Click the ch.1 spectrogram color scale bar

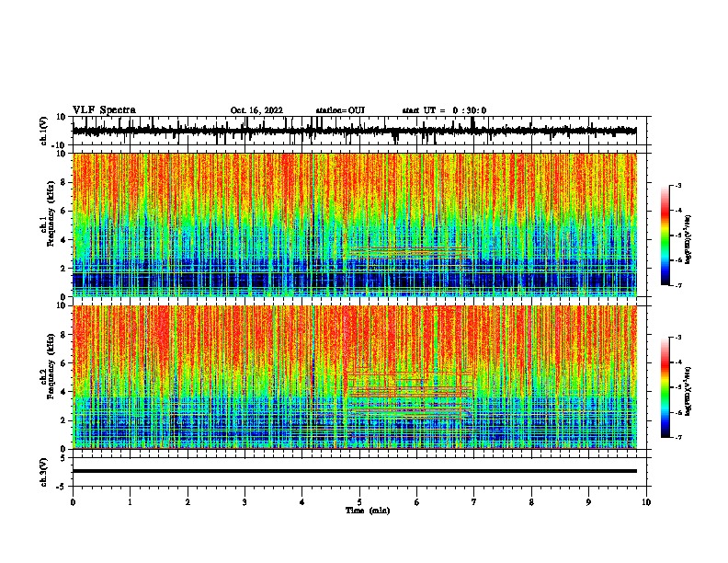(665, 236)
